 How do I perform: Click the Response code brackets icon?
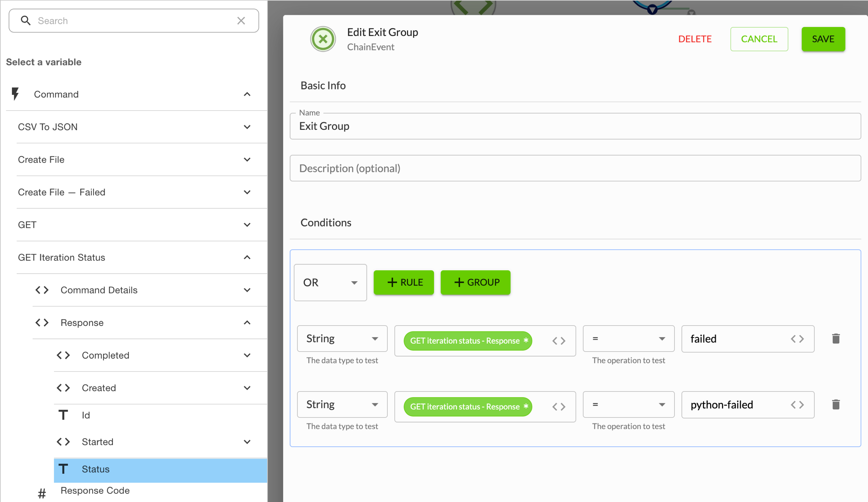pos(42,323)
